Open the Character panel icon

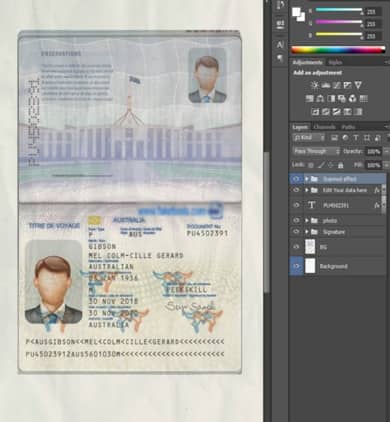(x=280, y=45)
